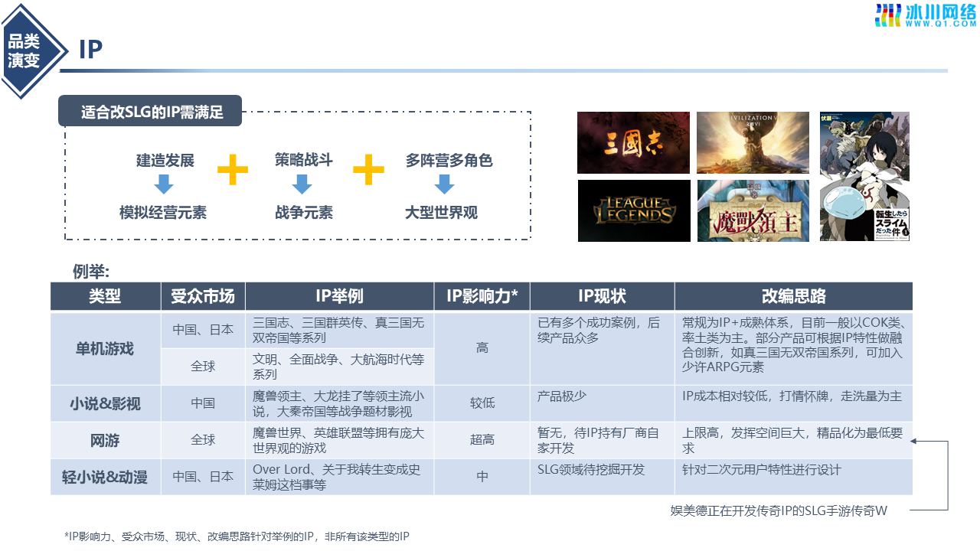
Task: Select the 建造发展 text
Action: pyautogui.click(x=165, y=161)
